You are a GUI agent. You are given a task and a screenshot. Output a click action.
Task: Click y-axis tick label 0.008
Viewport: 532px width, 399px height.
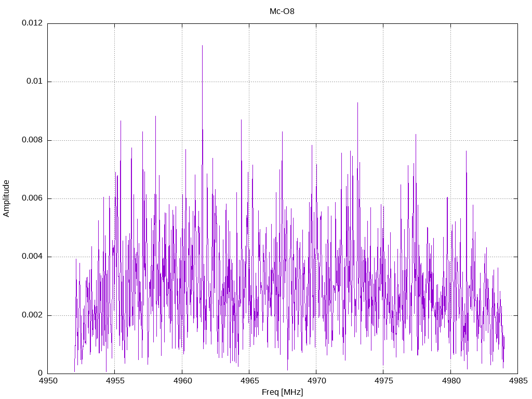pos(32,140)
